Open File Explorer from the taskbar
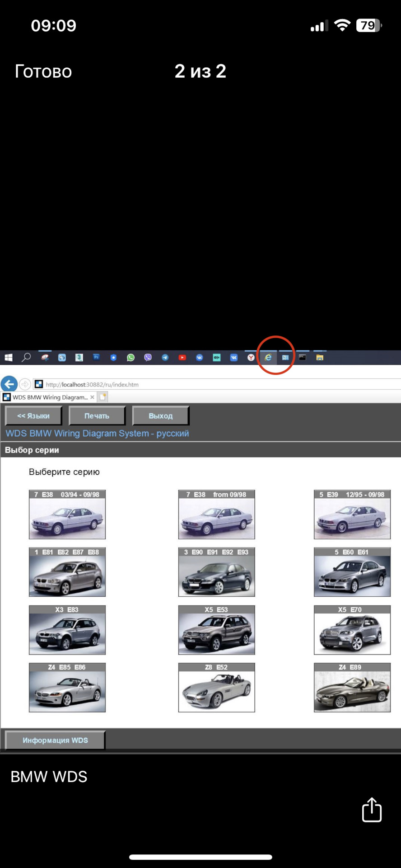The image size is (401, 868). (320, 358)
